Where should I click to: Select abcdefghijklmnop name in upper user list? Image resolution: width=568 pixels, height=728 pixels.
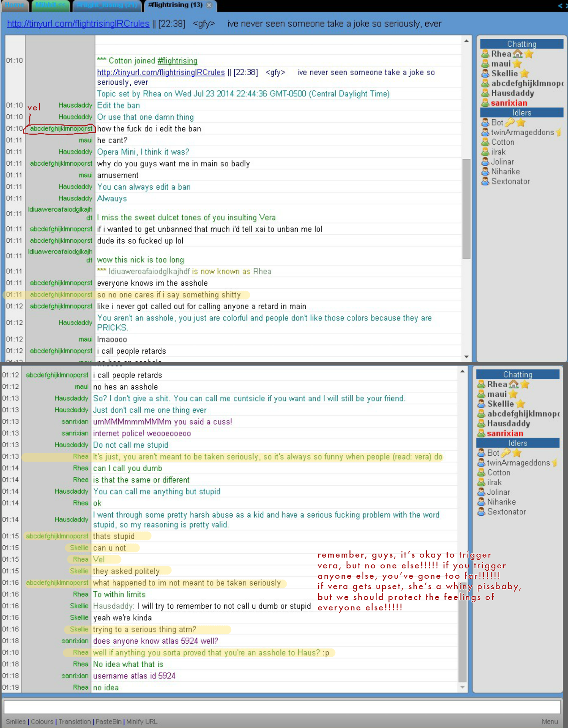tap(527, 83)
